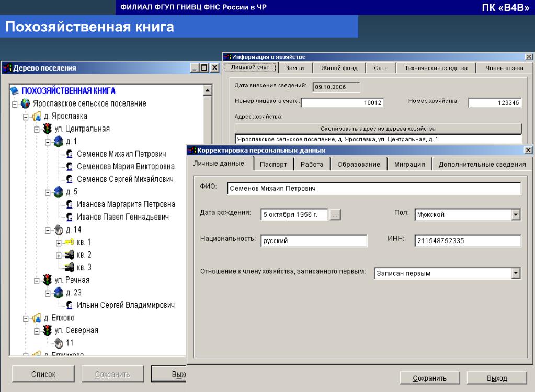Click the traffic light icon of ул. Центральная
This screenshot has height=392, width=535.
48,129
